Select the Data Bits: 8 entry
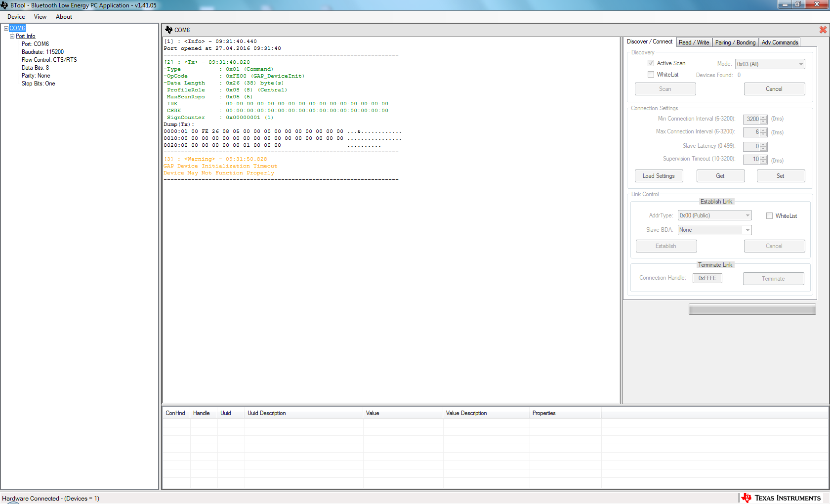 pos(35,68)
